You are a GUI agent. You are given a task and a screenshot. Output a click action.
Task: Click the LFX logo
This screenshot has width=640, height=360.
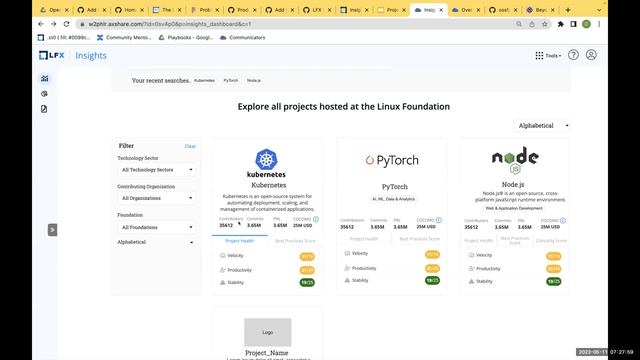tap(51, 55)
